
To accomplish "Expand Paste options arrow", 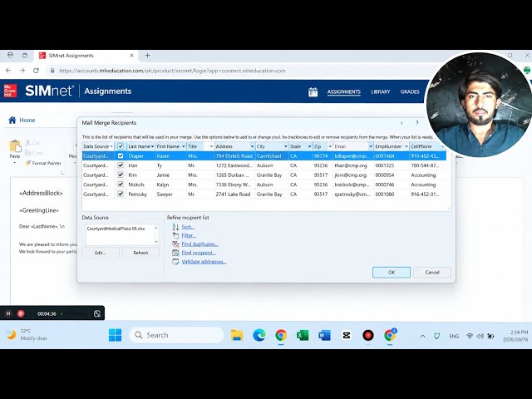I will pos(15,163).
